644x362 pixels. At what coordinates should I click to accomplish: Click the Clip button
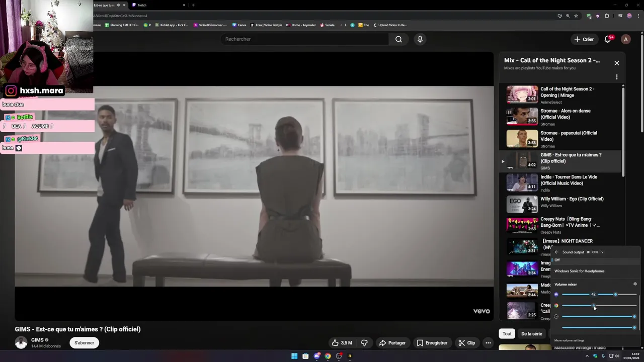pyautogui.click(x=466, y=343)
